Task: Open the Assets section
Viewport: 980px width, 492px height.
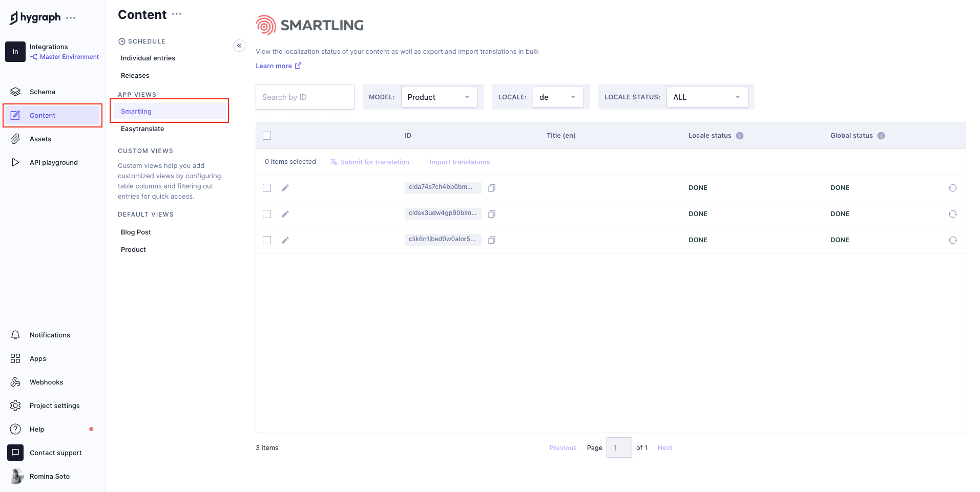Action: (x=40, y=139)
